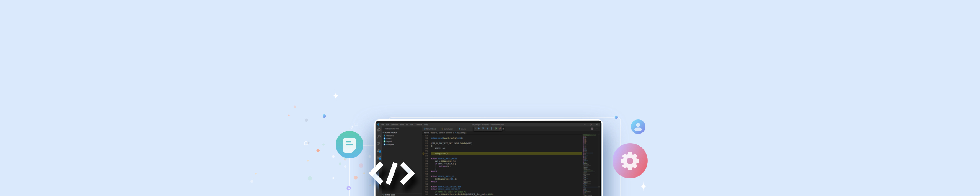The height and width of the screenshot is (196, 980).
Task: Click the red Disconnect debug icon
Action: (x=500, y=129)
